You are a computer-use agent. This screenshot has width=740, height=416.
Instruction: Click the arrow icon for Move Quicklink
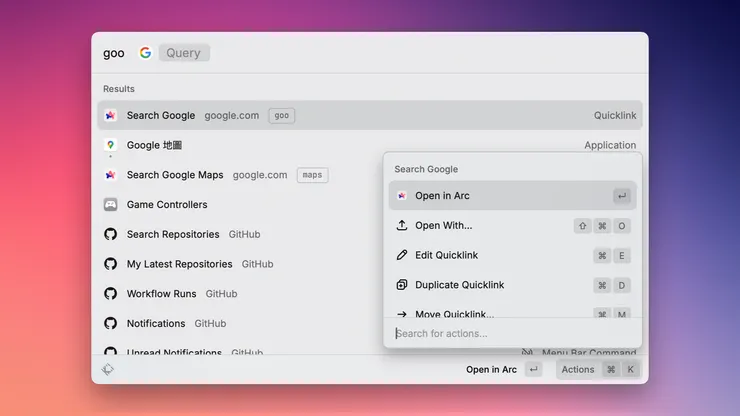(x=402, y=314)
